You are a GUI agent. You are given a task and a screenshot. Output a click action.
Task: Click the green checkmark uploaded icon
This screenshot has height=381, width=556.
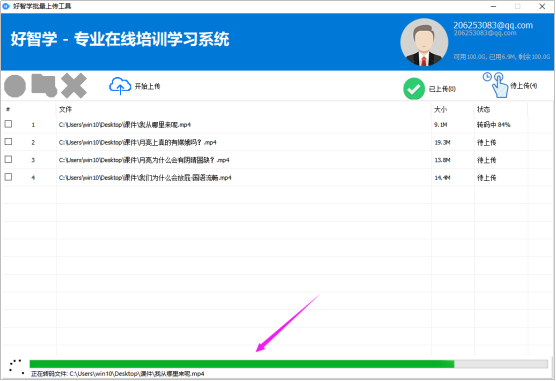tap(414, 89)
